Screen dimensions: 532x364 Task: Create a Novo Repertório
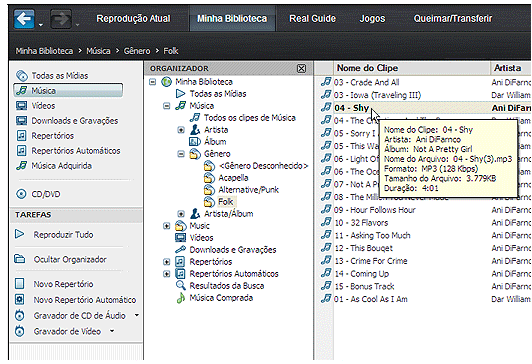coord(54,284)
